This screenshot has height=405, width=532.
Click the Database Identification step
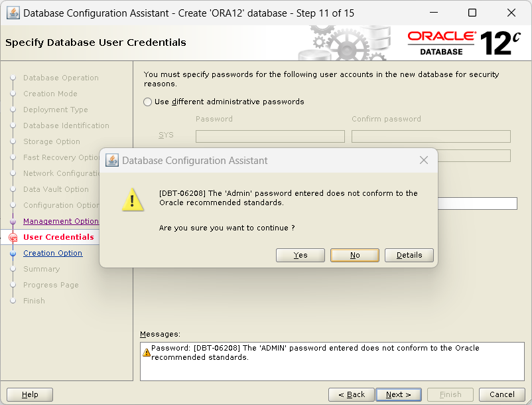tap(66, 125)
